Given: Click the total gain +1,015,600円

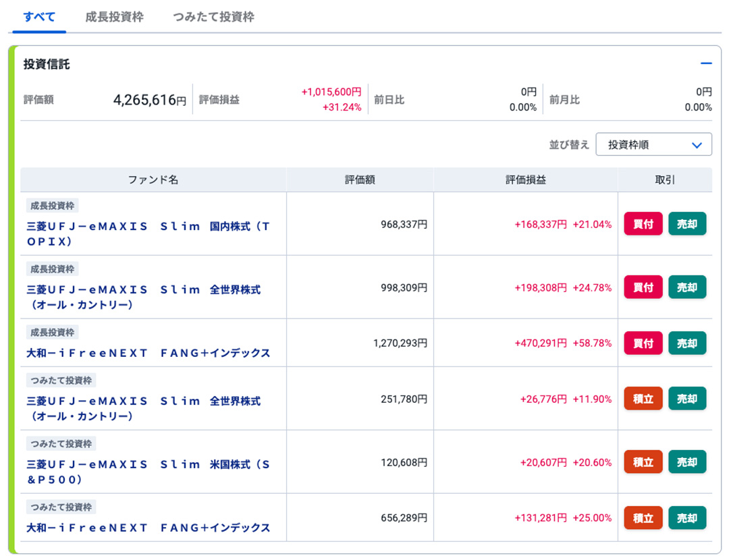Looking at the screenshot, I should 331,92.
